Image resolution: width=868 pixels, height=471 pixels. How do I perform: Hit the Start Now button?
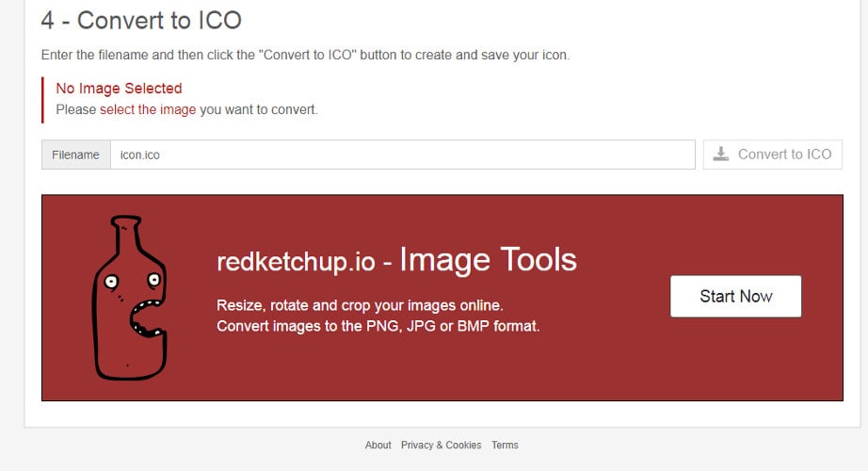click(x=735, y=296)
